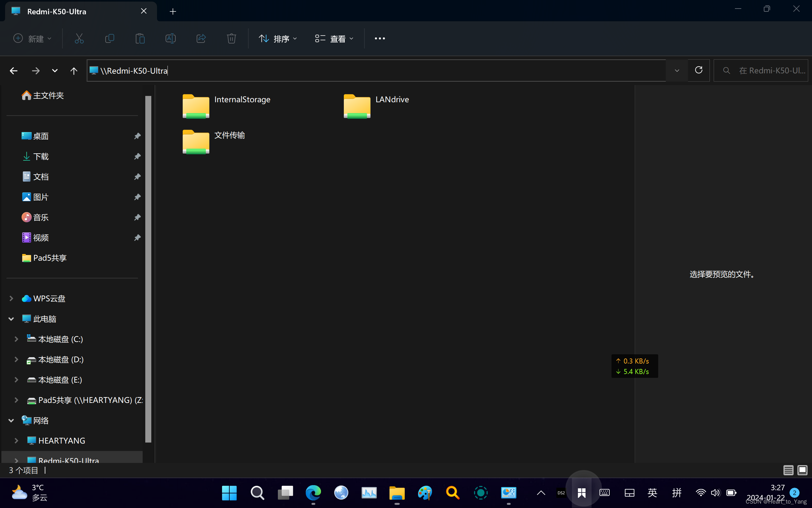The width and height of the screenshot is (812, 508).
Task: Open the paint palette app on taskbar
Action: pos(425,493)
